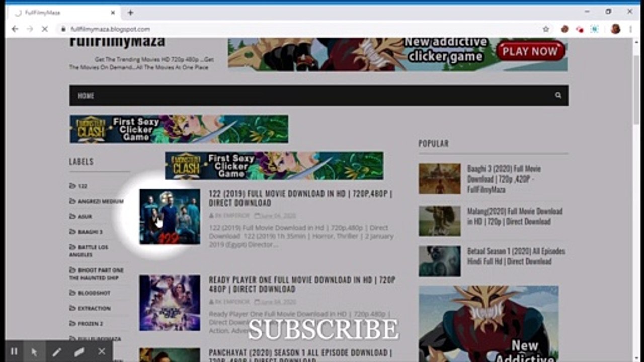Open a new browser tab

[x=130, y=12]
